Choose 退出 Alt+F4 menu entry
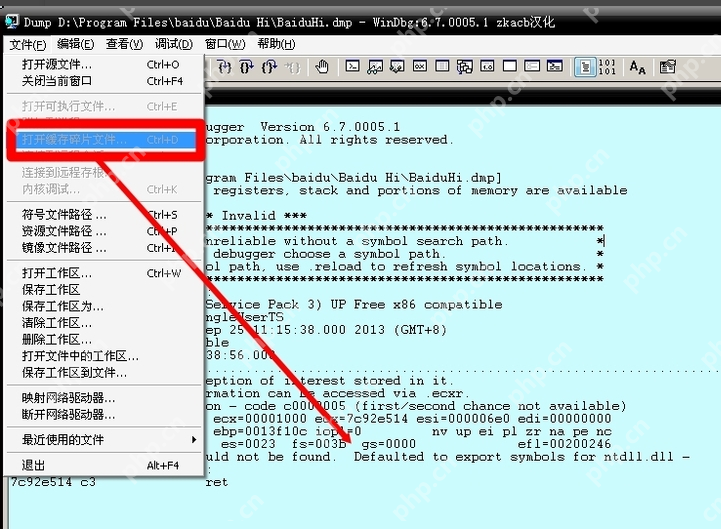 [x=104, y=466]
